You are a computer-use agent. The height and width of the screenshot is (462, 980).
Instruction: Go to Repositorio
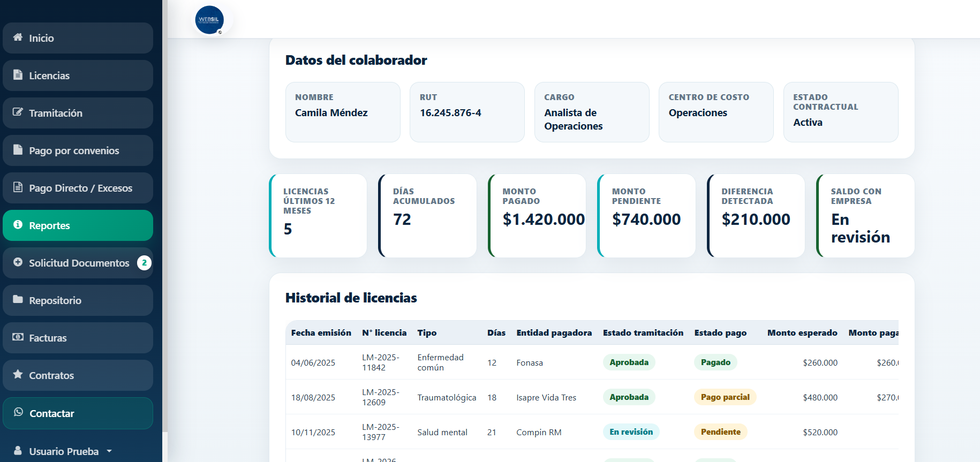(x=78, y=300)
